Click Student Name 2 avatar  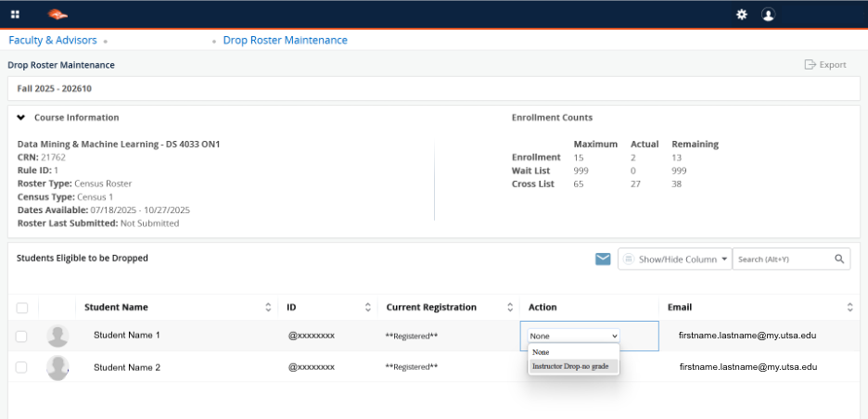(57, 367)
